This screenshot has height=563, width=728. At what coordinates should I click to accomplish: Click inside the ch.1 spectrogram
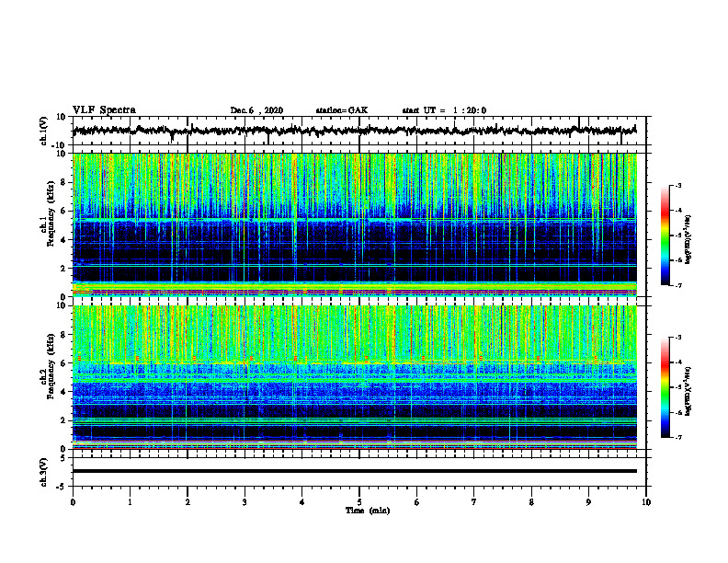coord(354,224)
